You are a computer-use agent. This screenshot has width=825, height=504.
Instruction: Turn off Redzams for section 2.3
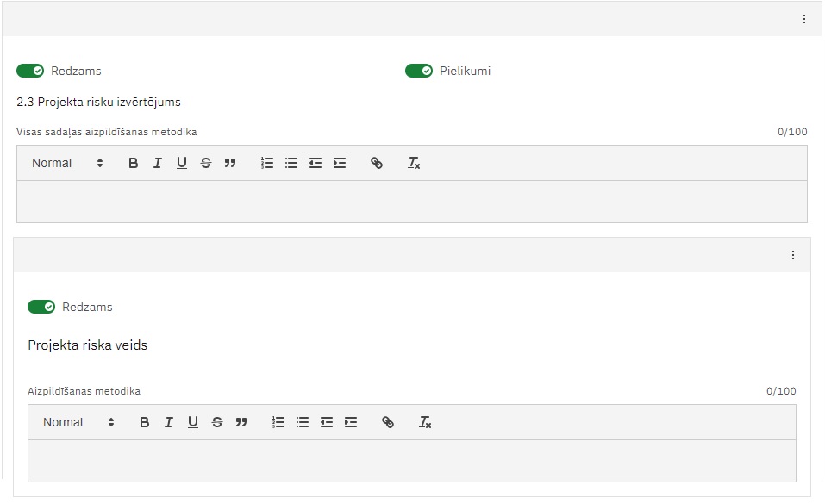(30, 71)
